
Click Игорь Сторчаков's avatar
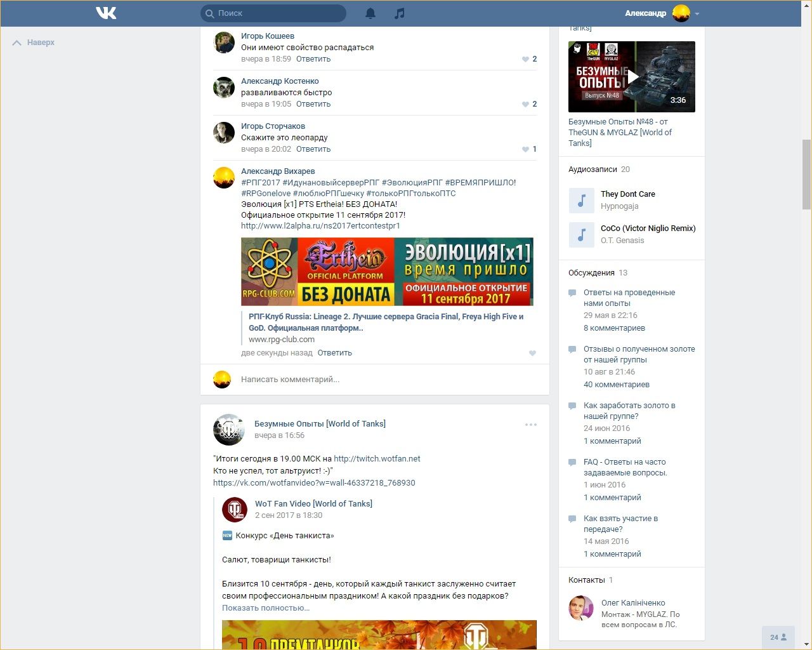tap(224, 133)
